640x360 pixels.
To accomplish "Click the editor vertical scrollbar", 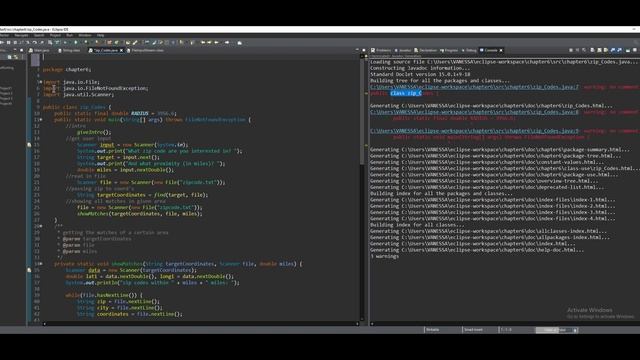I will click(362, 188).
